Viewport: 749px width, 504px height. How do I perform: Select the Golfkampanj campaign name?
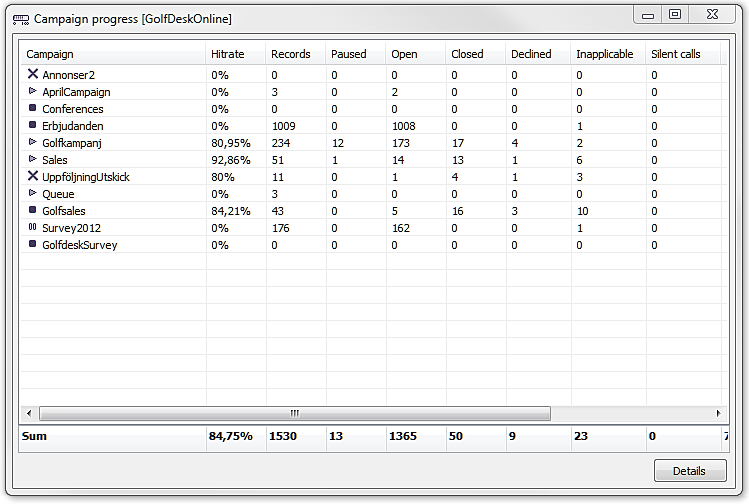click(72, 143)
